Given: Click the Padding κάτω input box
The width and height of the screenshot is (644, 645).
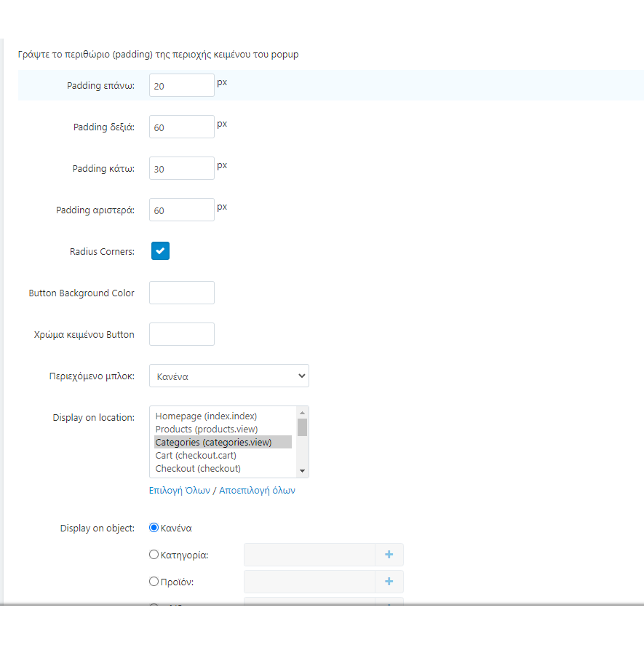Looking at the screenshot, I should point(182,169).
